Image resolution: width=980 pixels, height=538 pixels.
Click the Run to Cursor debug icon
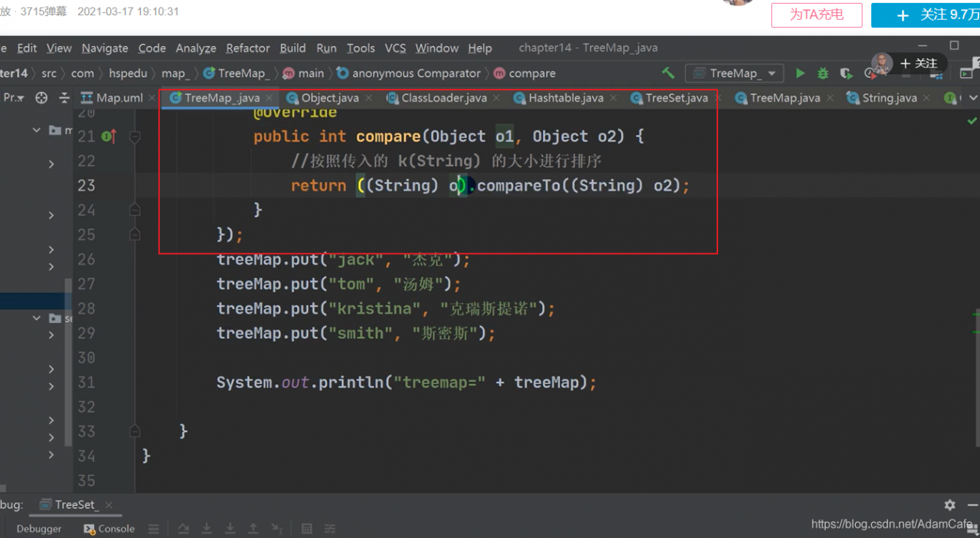277,529
